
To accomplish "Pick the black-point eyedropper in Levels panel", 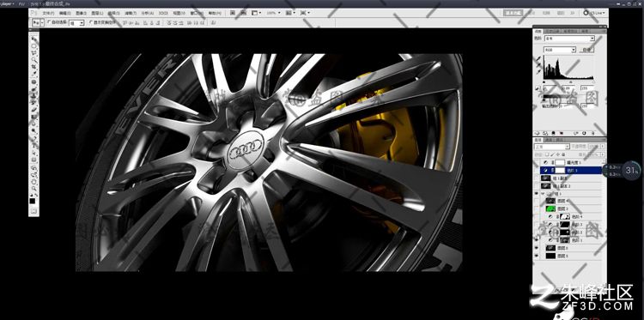I will pyautogui.click(x=538, y=58).
